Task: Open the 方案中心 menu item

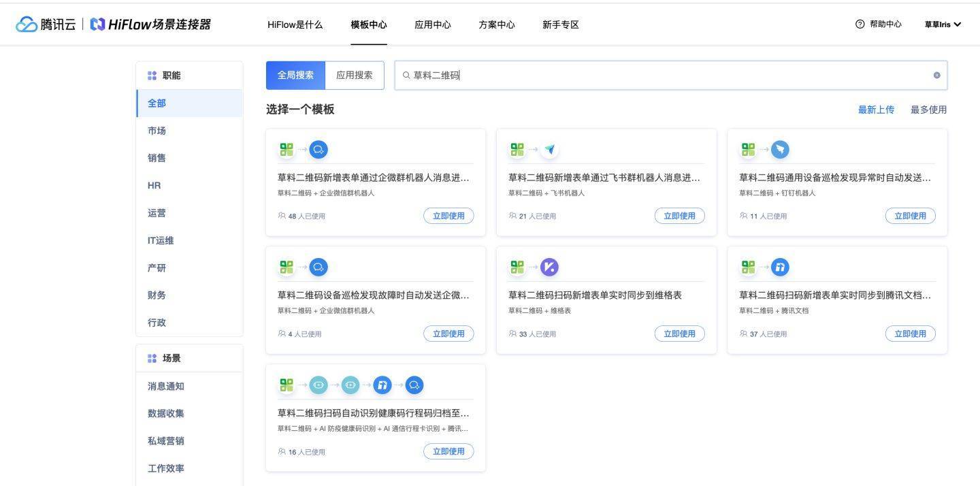Action: click(496, 25)
